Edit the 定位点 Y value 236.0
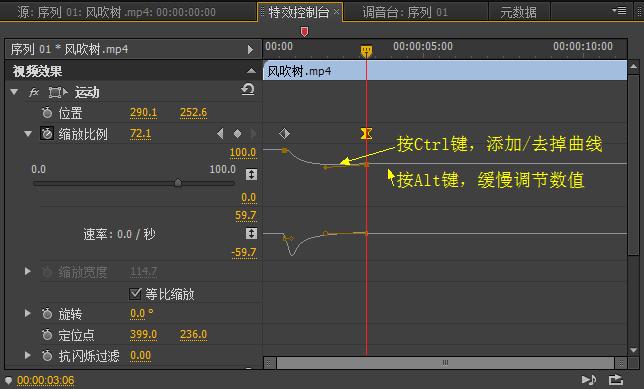644x389 pixels. click(x=193, y=335)
